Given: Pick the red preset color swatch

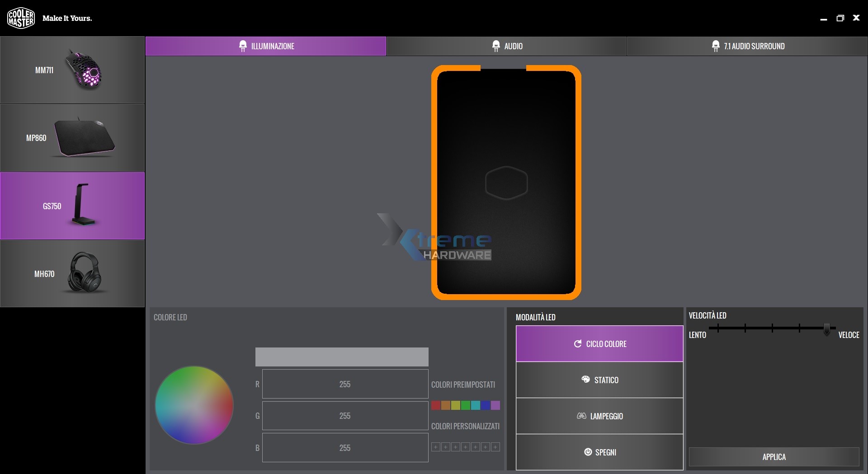Looking at the screenshot, I should point(436,405).
